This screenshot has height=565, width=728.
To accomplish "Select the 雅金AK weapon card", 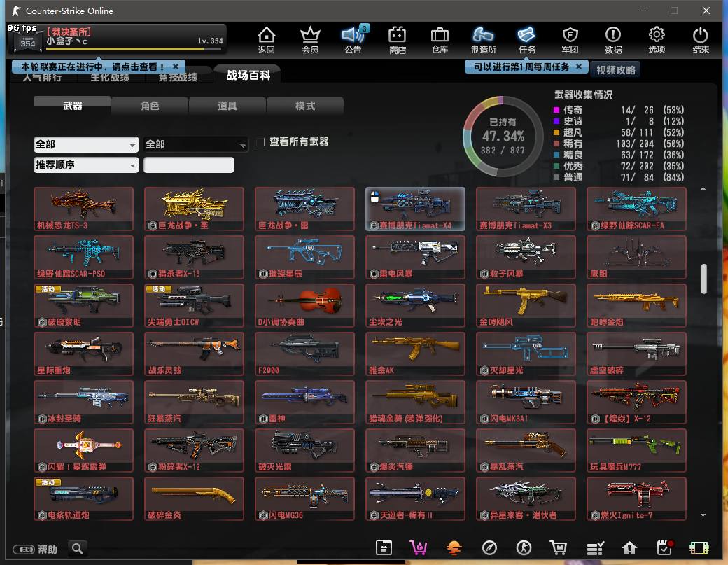I will [415, 354].
